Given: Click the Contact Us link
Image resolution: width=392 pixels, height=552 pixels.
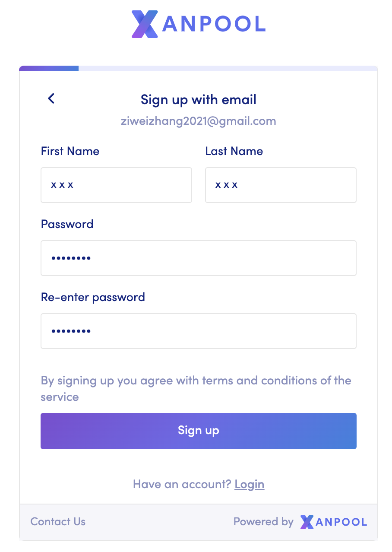Looking at the screenshot, I should click(x=58, y=522).
